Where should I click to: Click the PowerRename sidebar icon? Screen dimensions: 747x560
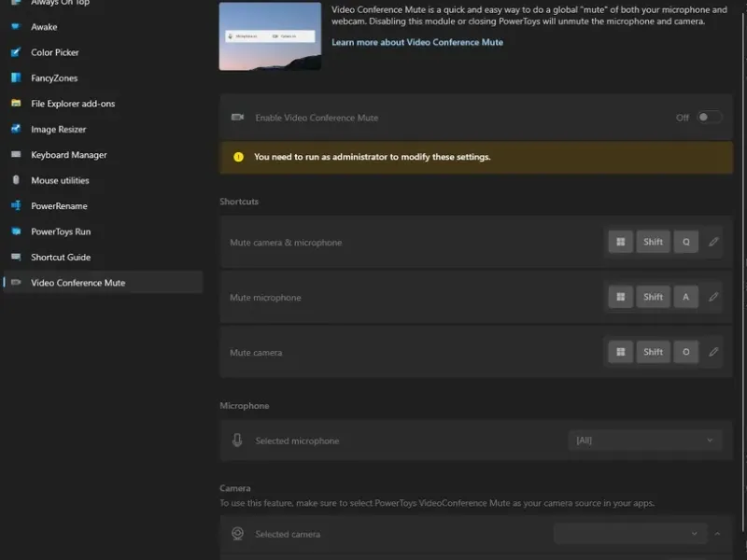[x=16, y=205]
